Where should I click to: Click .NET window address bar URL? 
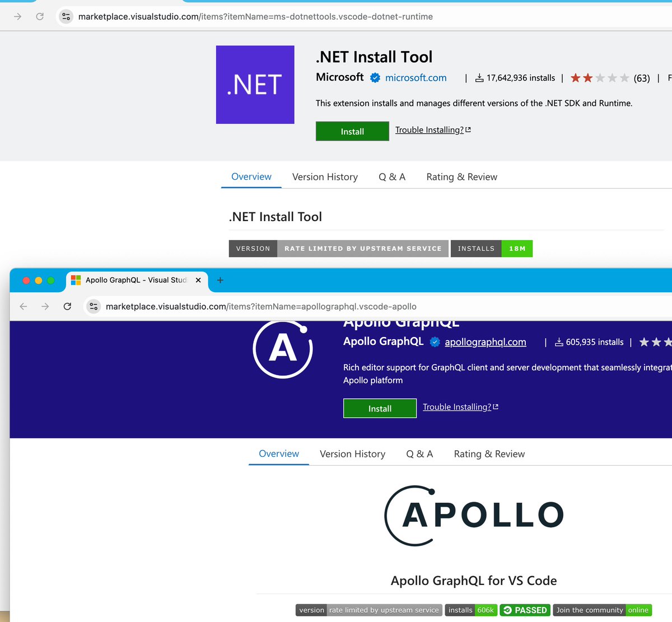click(x=255, y=17)
